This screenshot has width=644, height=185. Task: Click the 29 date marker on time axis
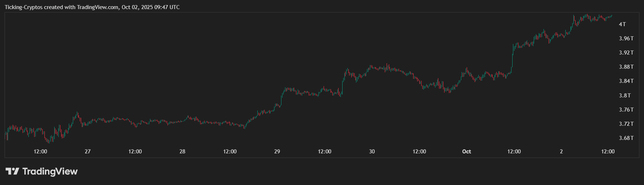pyautogui.click(x=277, y=152)
